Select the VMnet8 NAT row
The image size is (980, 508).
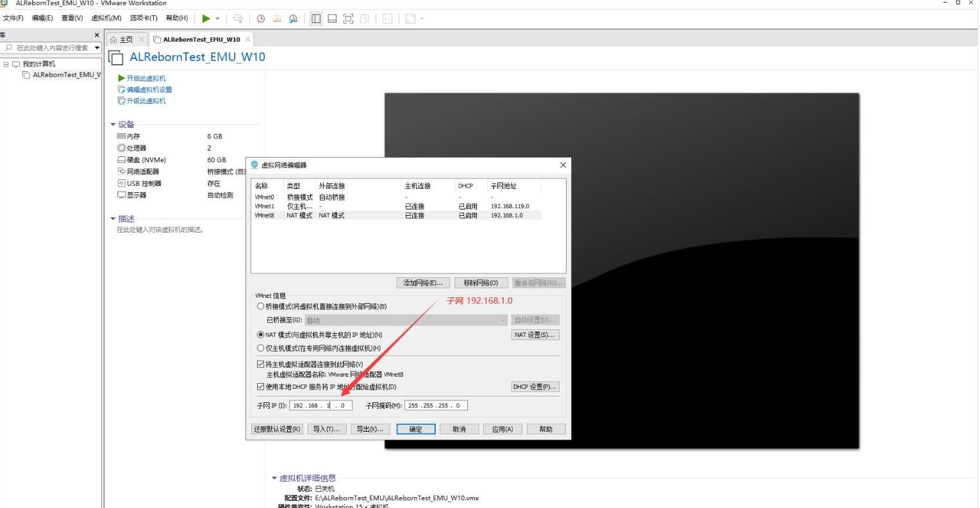397,215
